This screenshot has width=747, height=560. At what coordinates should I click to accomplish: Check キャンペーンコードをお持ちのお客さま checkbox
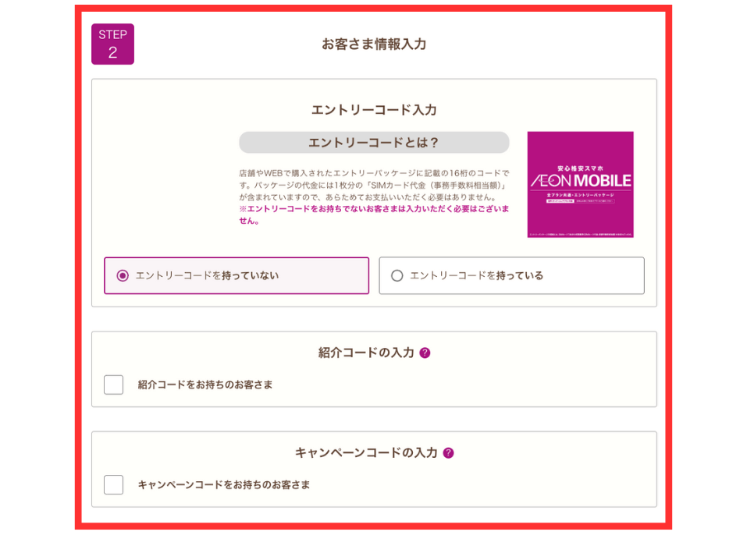113,485
